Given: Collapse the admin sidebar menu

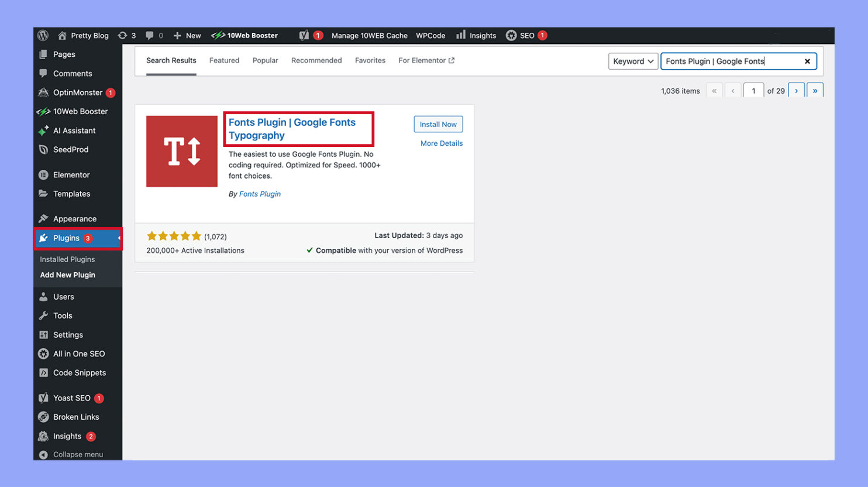Looking at the screenshot, I should point(76,454).
